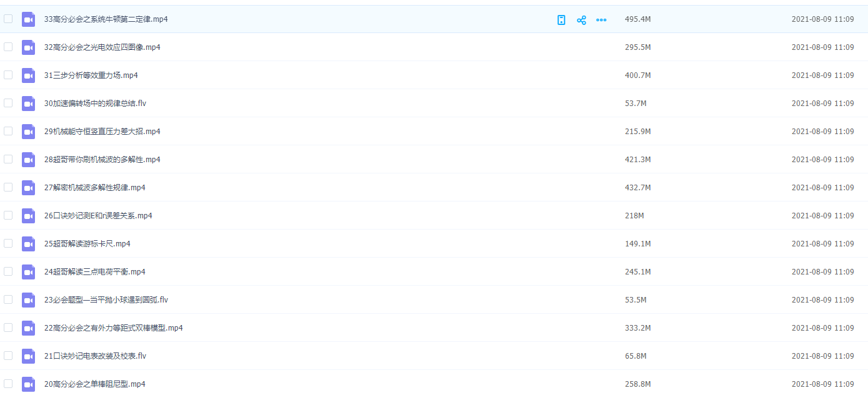Click the video icon of 21口诀妙记电表改装及校表.flv

[x=28, y=356]
